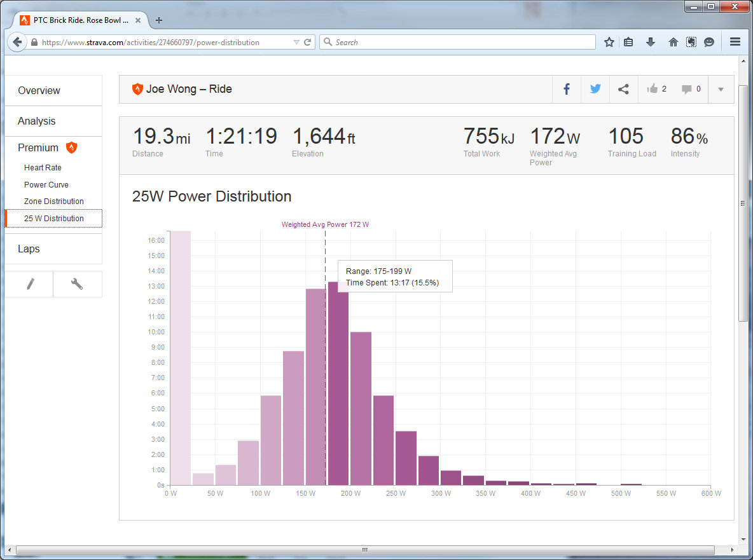Open the Overview section

pos(39,91)
